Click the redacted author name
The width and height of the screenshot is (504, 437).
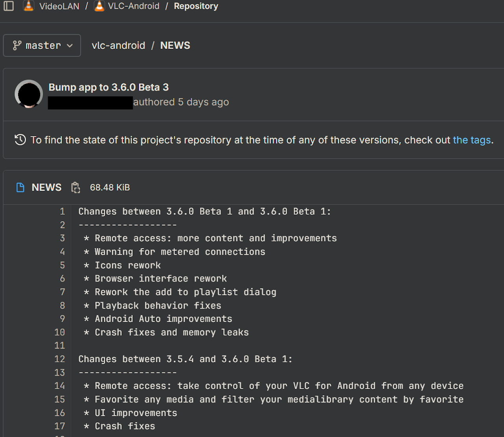click(90, 103)
